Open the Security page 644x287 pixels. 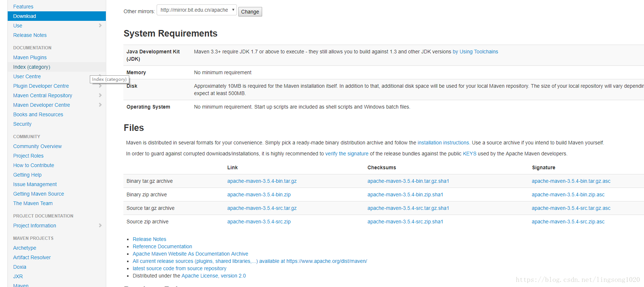(x=22, y=124)
